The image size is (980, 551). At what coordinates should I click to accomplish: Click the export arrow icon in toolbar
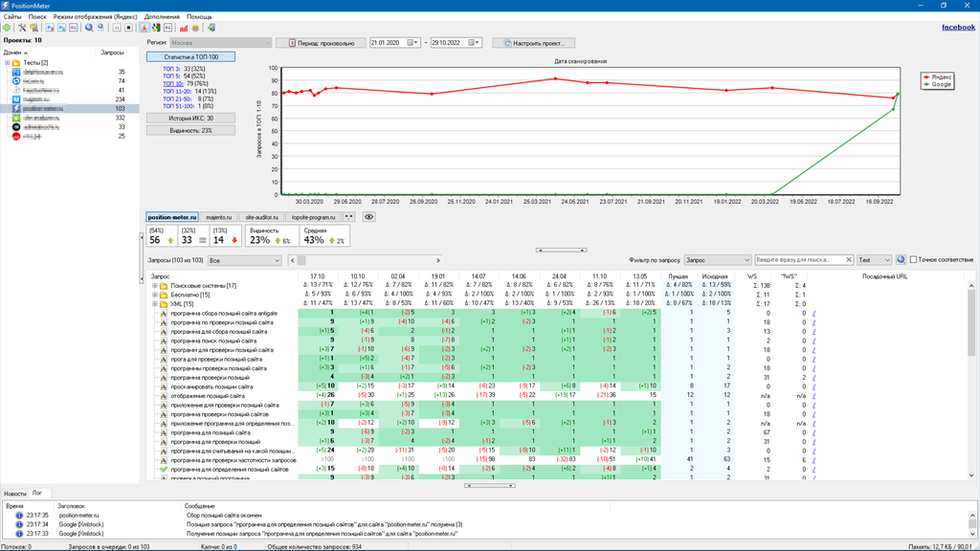coord(212,28)
